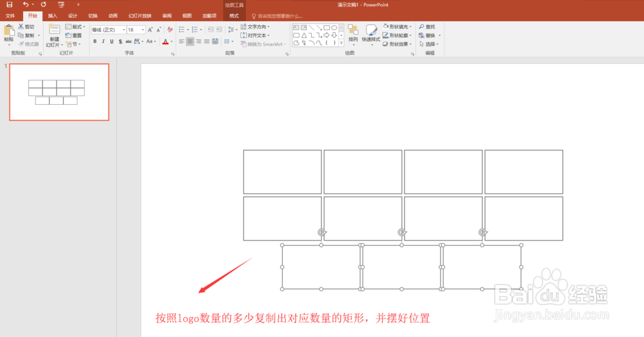This screenshot has height=337, width=644.
Task: Click the 排列 arrange button
Action: tap(353, 34)
